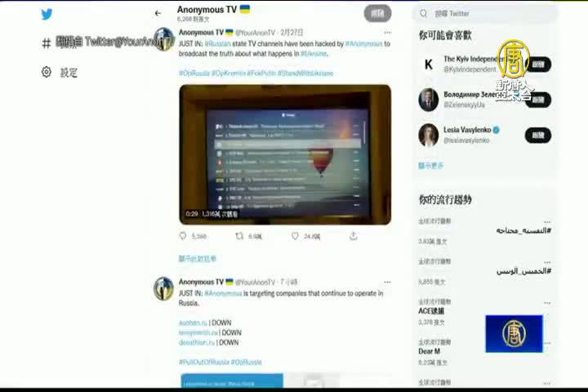Show more suggested accounts link

pyautogui.click(x=431, y=166)
